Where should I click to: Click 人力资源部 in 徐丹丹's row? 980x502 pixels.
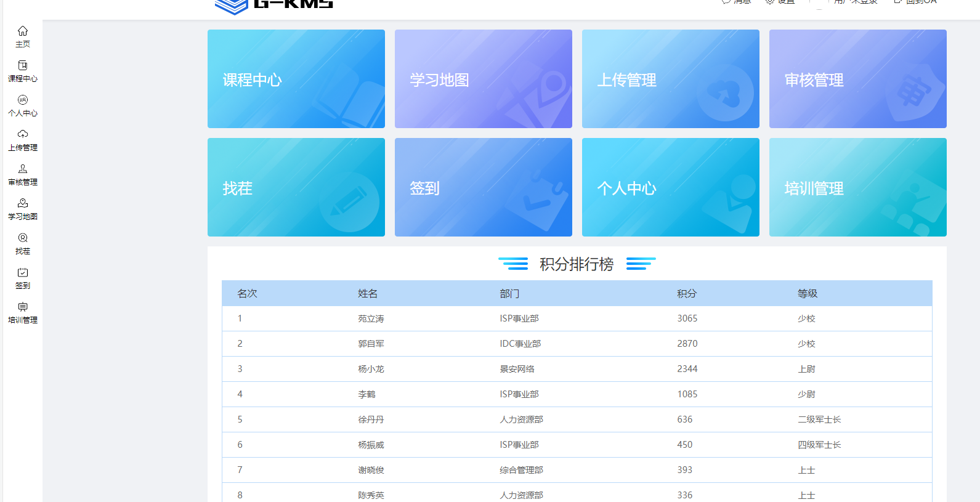[521, 419]
